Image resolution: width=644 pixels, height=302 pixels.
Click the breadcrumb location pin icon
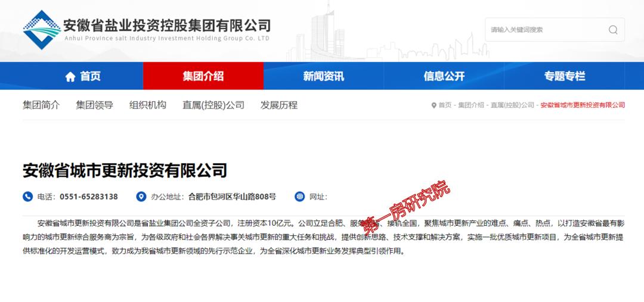click(x=434, y=105)
